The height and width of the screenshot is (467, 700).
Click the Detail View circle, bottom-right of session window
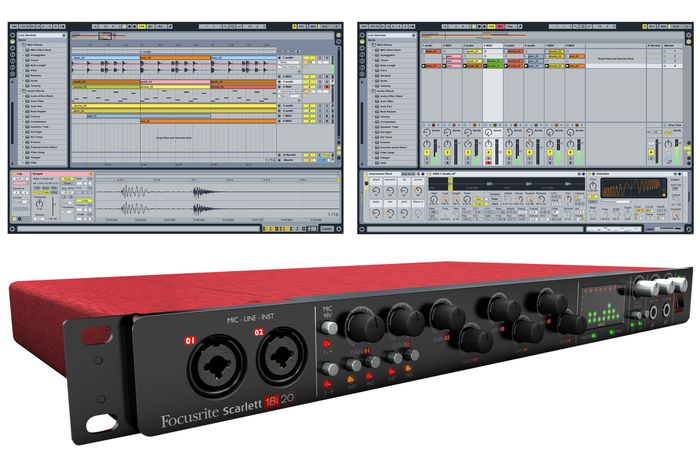pyautogui.click(x=689, y=229)
